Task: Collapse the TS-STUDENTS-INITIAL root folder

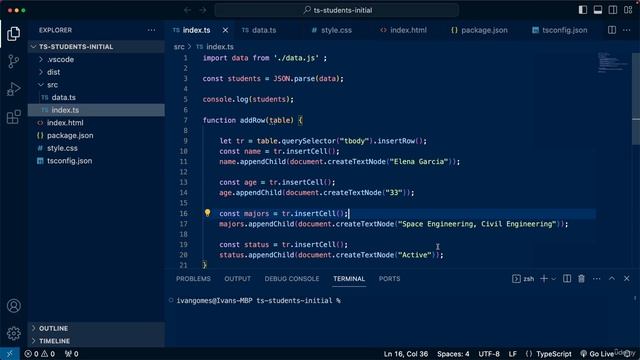Action: [x=97, y=47]
